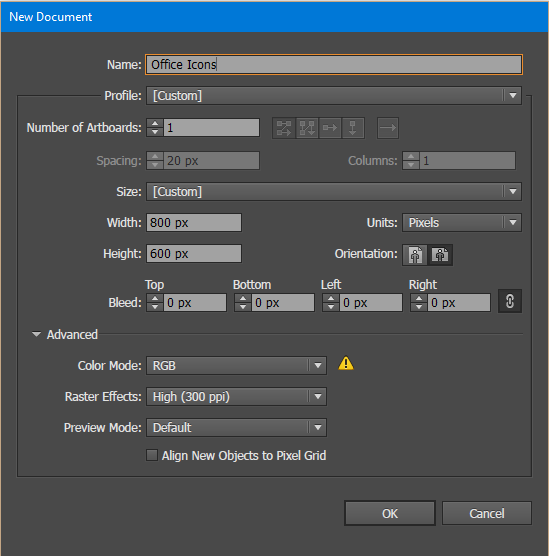Open the Size dropdown
Viewport: 549px width, 556px height.
334,191
